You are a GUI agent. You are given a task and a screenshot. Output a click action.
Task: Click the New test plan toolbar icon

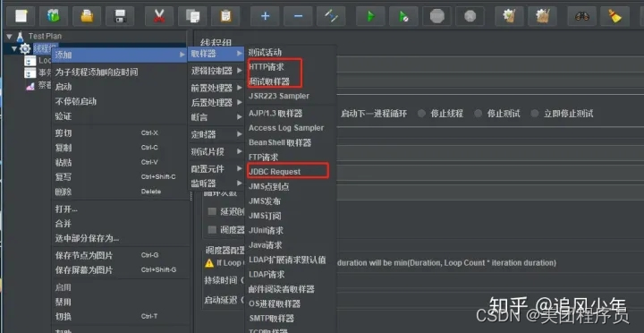(x=21, y=16)
